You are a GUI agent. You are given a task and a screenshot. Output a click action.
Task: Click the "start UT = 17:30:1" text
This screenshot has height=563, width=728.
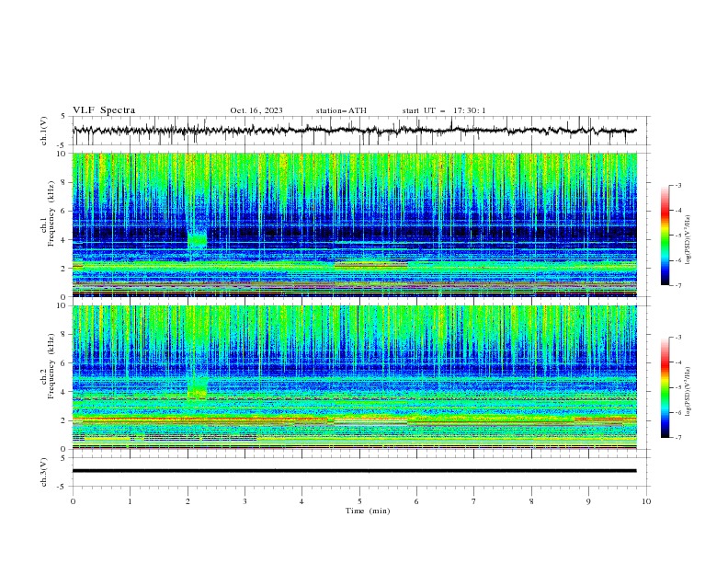coord(444,110)
